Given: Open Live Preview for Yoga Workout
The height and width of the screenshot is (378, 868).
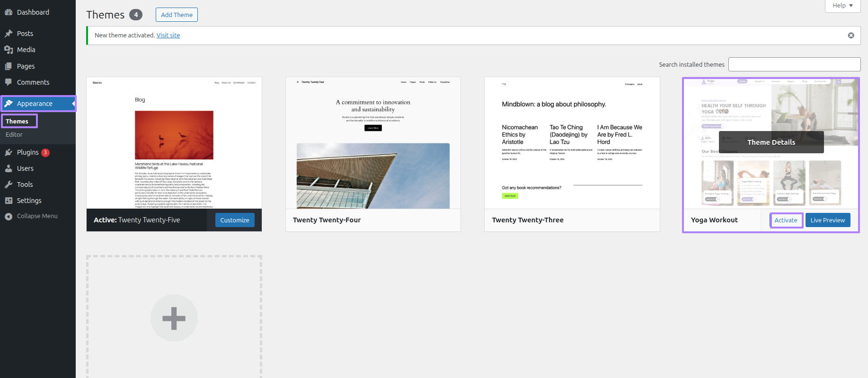Looking at the screenshot, I should tap(827, 220).
